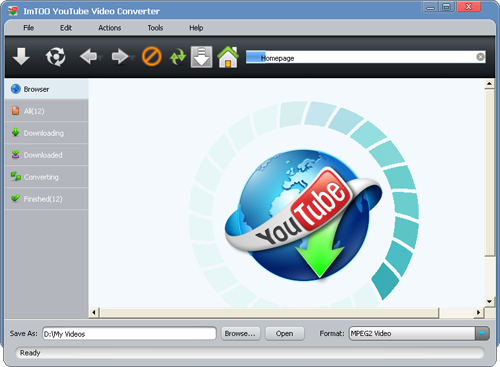
Task: Clear the address bar with X icon
Action: click(x=480, y=57)
